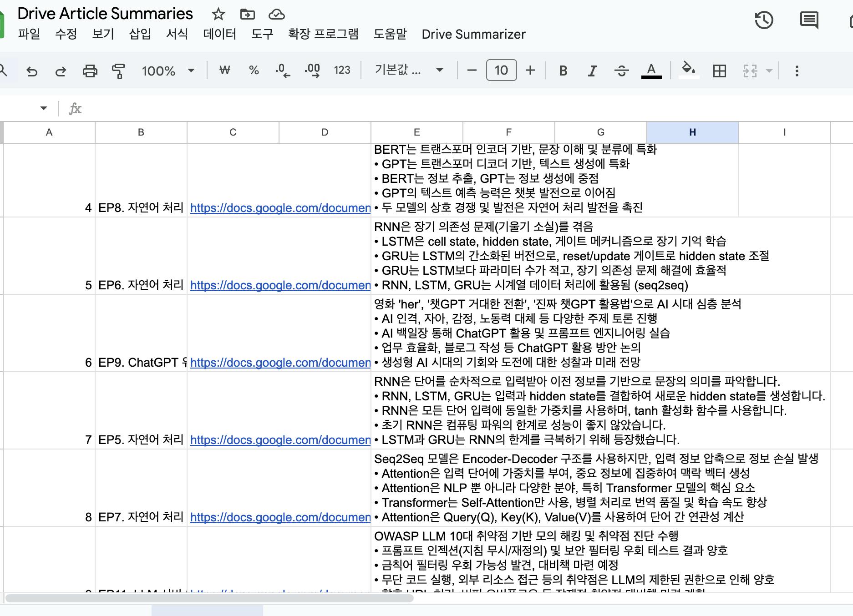Screen dimensions: 853x616
Task: Click the horizontal scrollbar thumb
Action: click(x=209, y=598)
